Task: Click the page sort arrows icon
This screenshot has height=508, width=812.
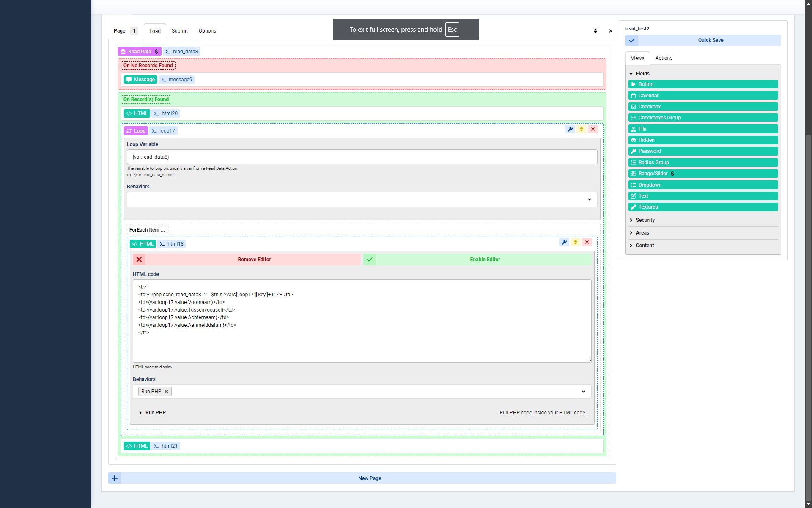Action: 595,31
